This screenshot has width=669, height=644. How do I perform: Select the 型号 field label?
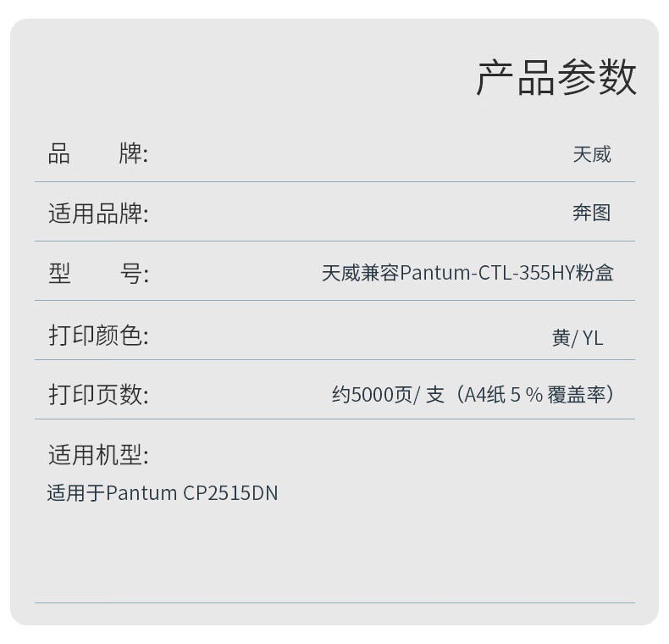[97, 274]
